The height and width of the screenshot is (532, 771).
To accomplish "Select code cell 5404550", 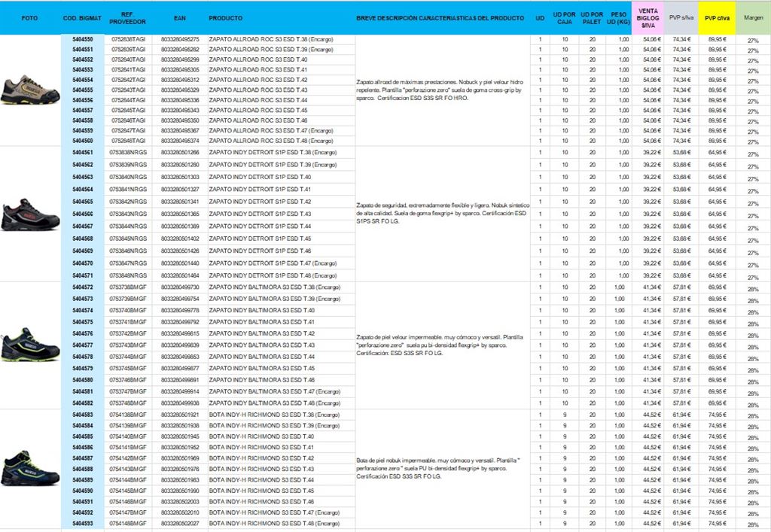I will click(x=82, y=39).
